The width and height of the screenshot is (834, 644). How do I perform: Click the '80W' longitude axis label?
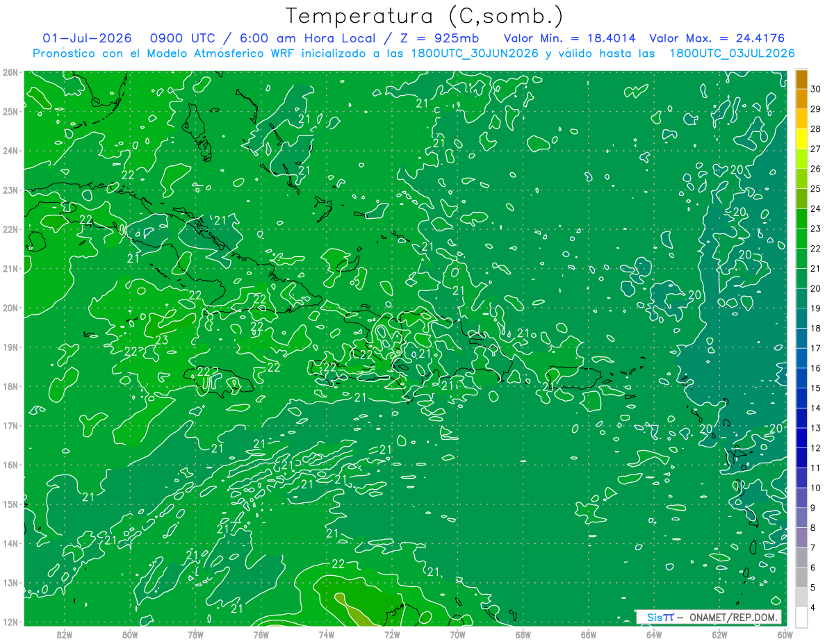130,634
